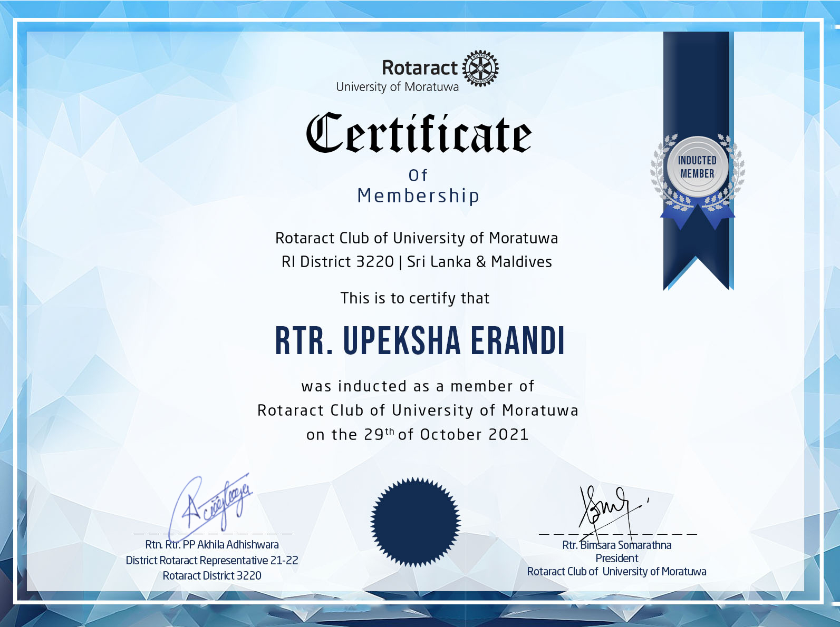
Task: Click the Inducted Member silver medal badge
Action: coord(697,167)
